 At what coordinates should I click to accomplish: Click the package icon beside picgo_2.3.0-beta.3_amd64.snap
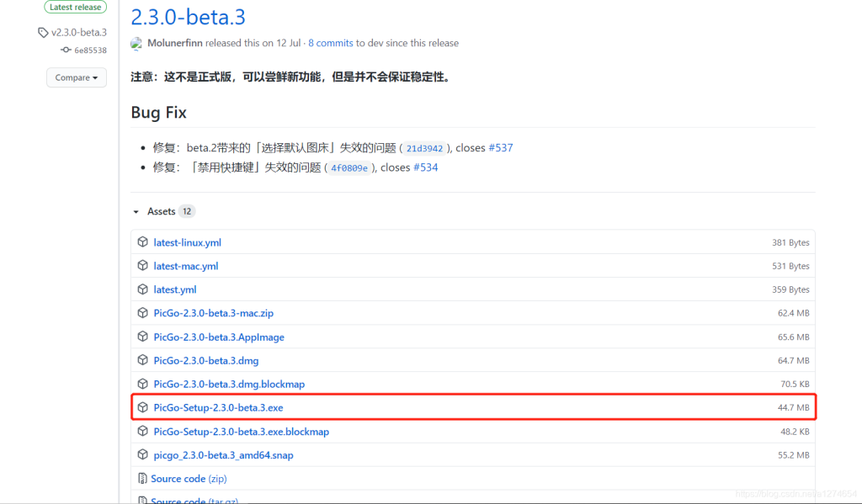143,455
